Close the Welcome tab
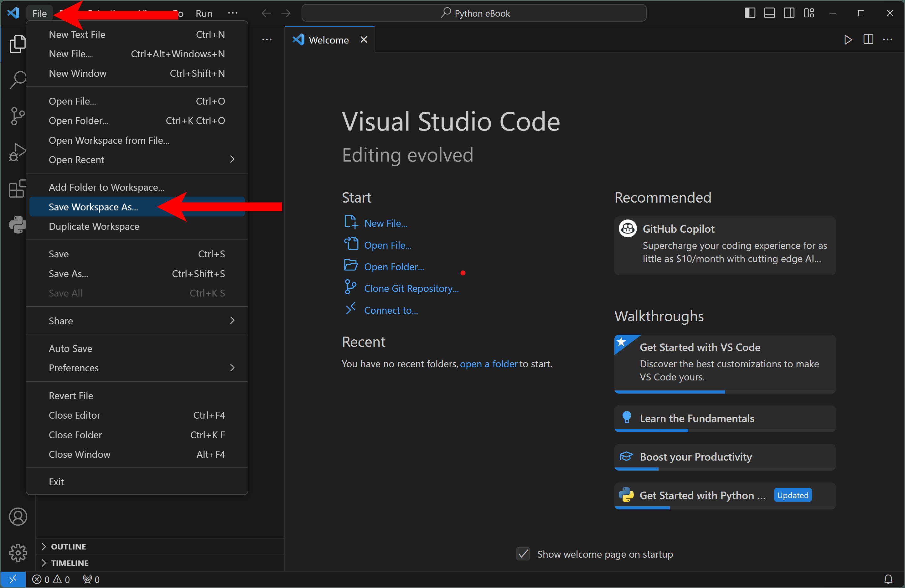Viewport: 905px width, 588px height. click(x=364, y=39)
